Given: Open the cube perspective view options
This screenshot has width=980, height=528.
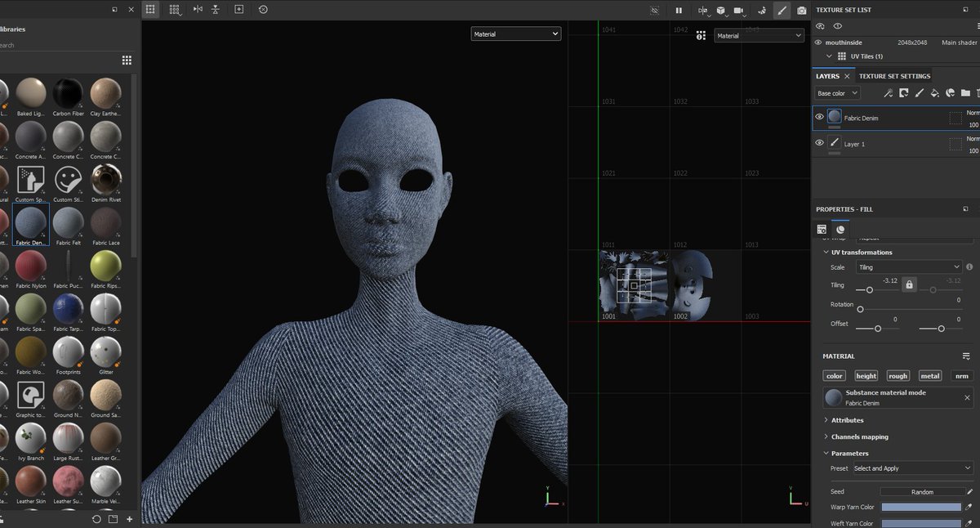Looking at the screenshot, I should click(x=721, y=11).
